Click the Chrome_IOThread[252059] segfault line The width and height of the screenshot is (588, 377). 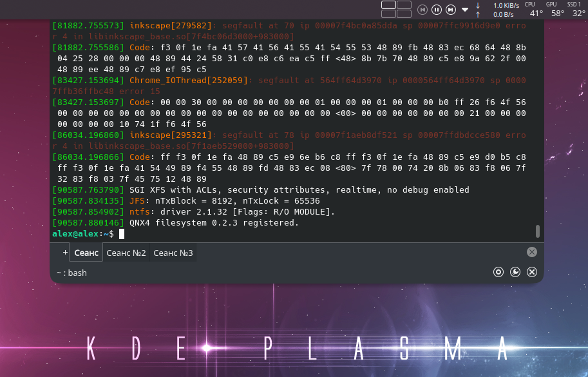289,86
